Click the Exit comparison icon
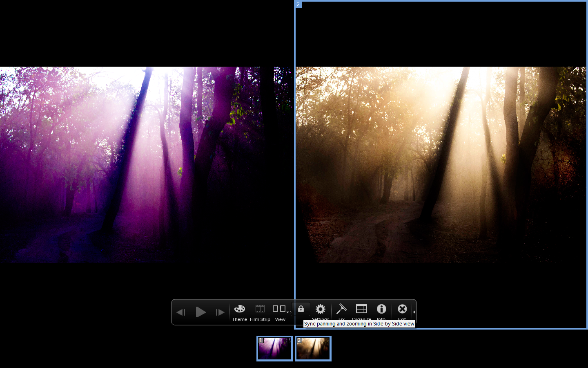The height and width of the screenshot is (368, 588). coord(402,309)
